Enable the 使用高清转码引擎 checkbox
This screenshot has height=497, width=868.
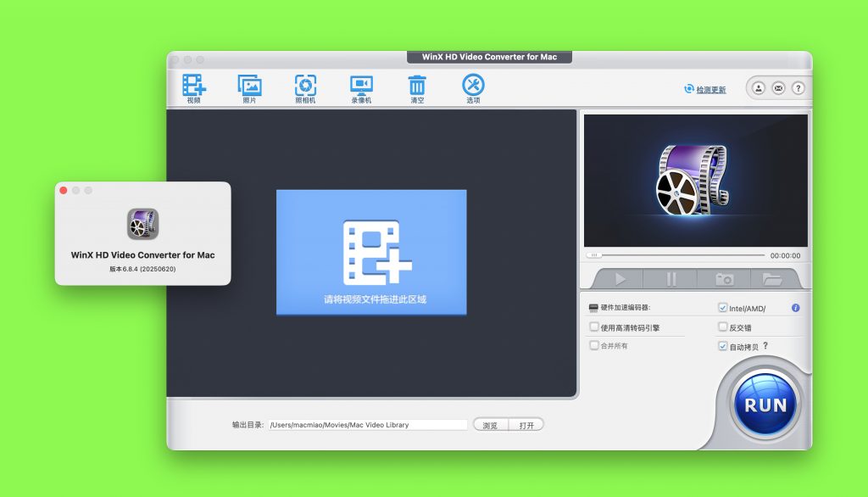[x=594, y=327]
